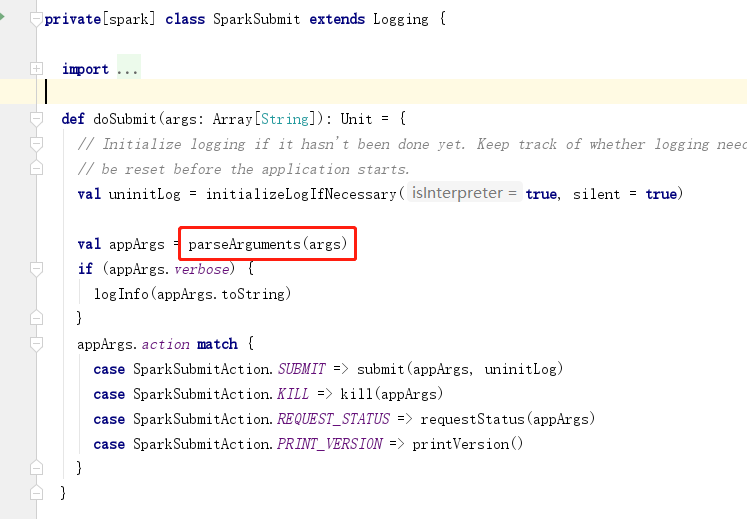The width and height of the screenshot is (747, 519).
Task: Click the REQUEST_STATUS enum constant
Action: click(x=333, y=419)
